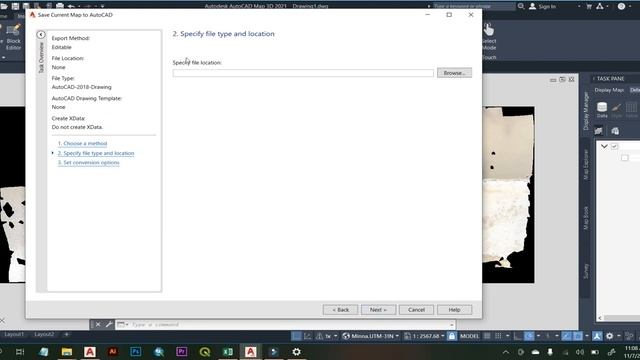Open Excel on taskbar
Screen dimensions: 640x360
pos(228,352)
